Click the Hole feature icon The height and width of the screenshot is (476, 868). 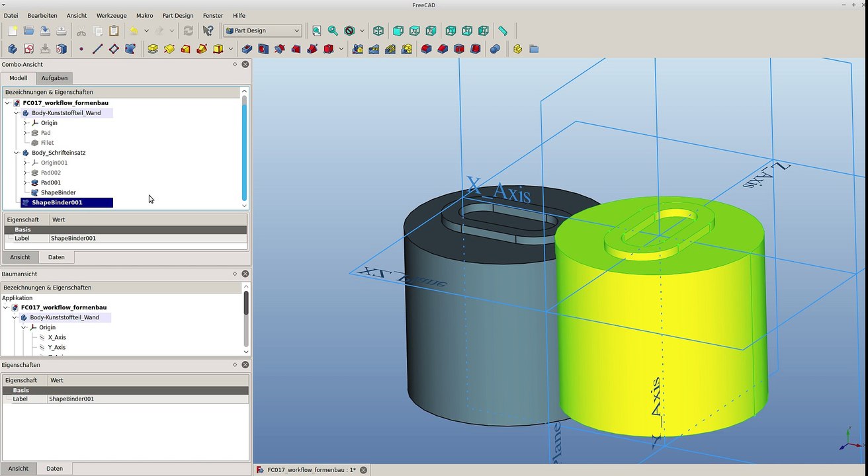263,49
